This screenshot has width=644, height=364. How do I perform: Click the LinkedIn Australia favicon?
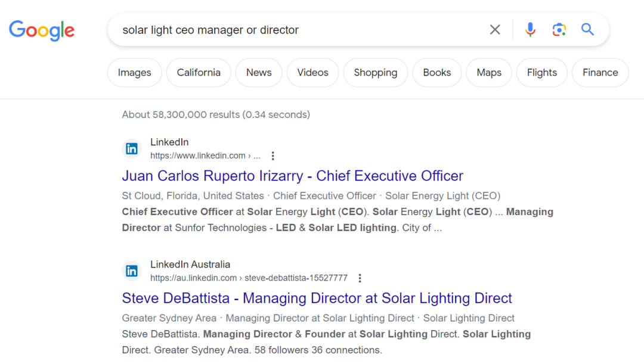coord(132,271)
